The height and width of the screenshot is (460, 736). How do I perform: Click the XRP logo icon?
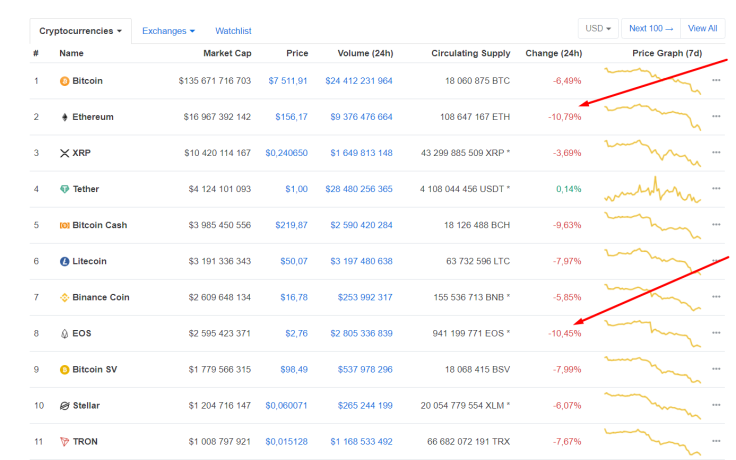64,153
